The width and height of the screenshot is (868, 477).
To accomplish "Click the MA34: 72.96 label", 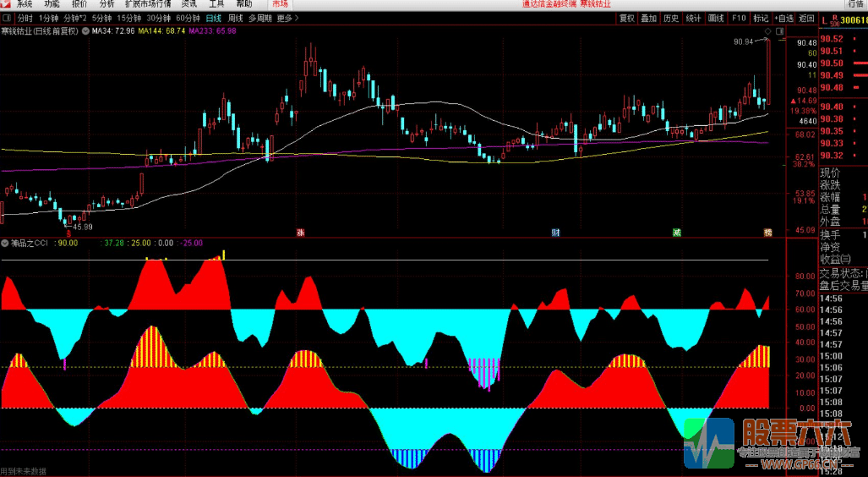I will point(113,31).
